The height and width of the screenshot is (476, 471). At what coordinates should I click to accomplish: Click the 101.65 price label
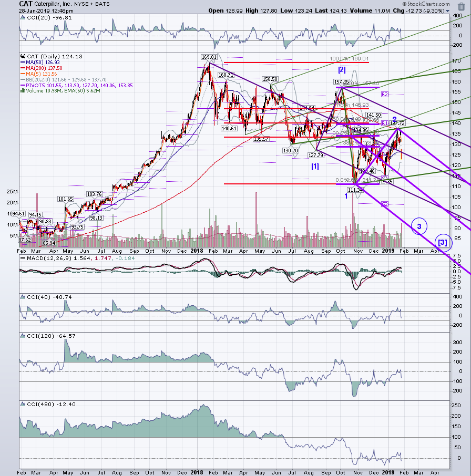click(66, 199)
